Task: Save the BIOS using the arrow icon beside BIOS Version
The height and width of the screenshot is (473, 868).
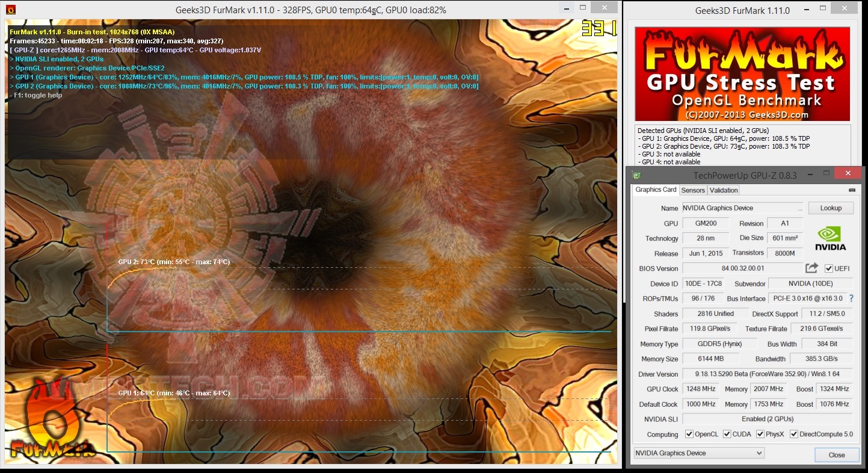Action: click(812, 268)
